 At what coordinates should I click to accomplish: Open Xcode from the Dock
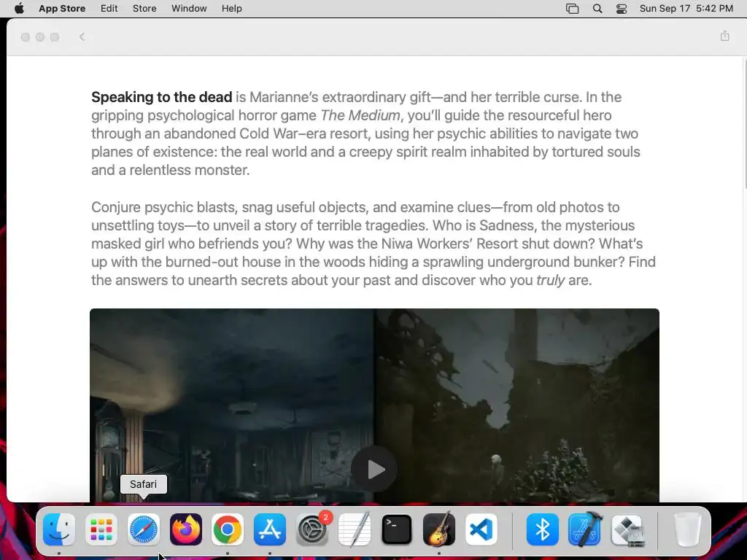coord(585,529)
